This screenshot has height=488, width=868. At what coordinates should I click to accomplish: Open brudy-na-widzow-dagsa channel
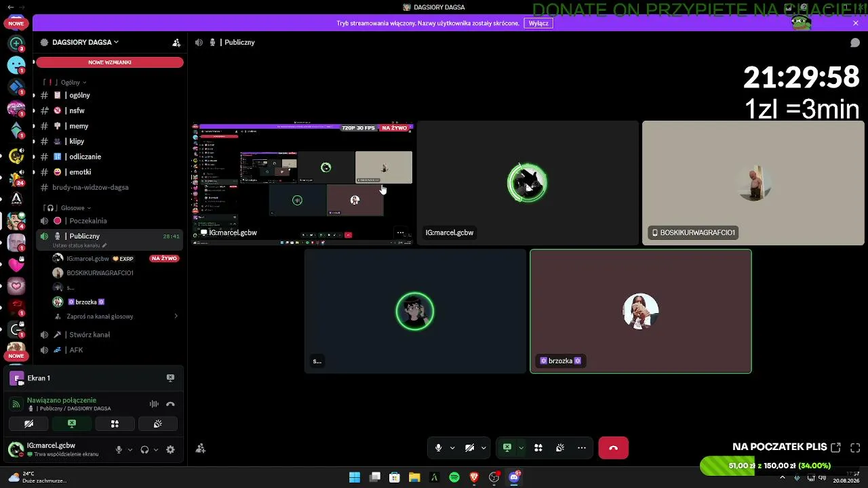point(110,188)
